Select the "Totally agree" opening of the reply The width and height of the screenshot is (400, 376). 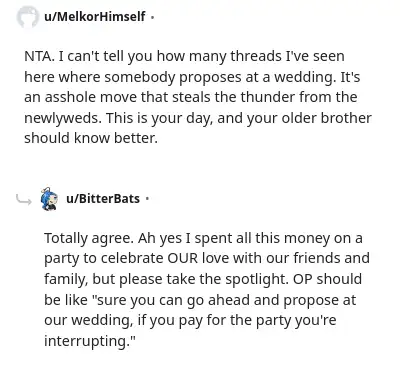pyautogui.click(x=87, y=239)
